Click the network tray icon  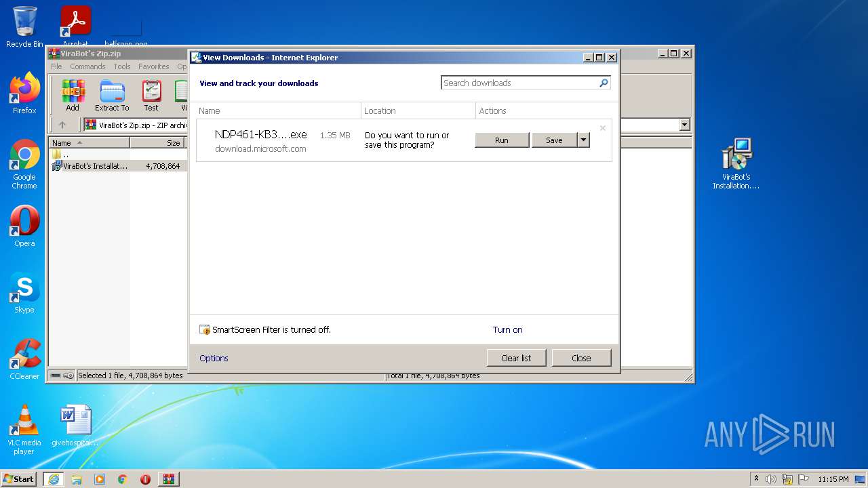pyautogui.click(x=787, y=479)
